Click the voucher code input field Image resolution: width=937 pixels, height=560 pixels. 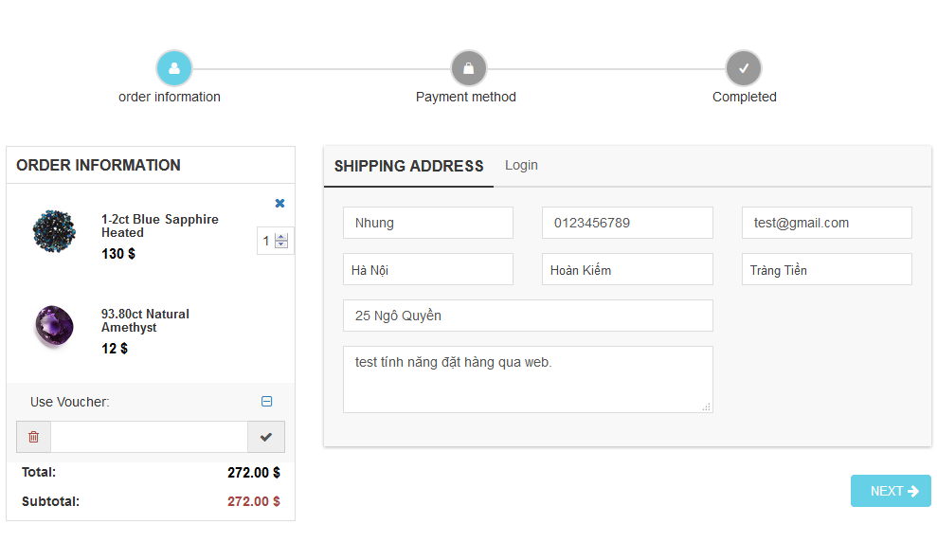(150, 437)
